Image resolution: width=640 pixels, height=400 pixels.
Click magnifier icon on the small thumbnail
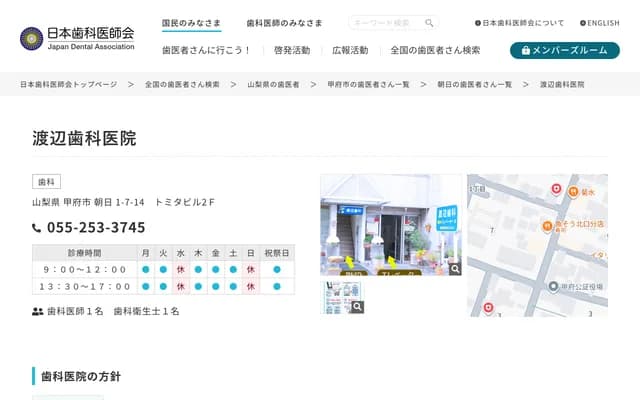[x=357, y=307]
